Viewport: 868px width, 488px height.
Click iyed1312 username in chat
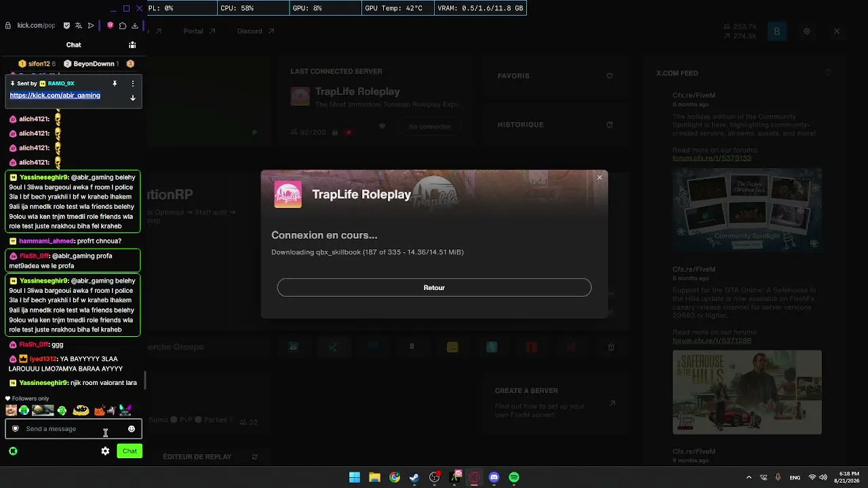click(43, 359)
